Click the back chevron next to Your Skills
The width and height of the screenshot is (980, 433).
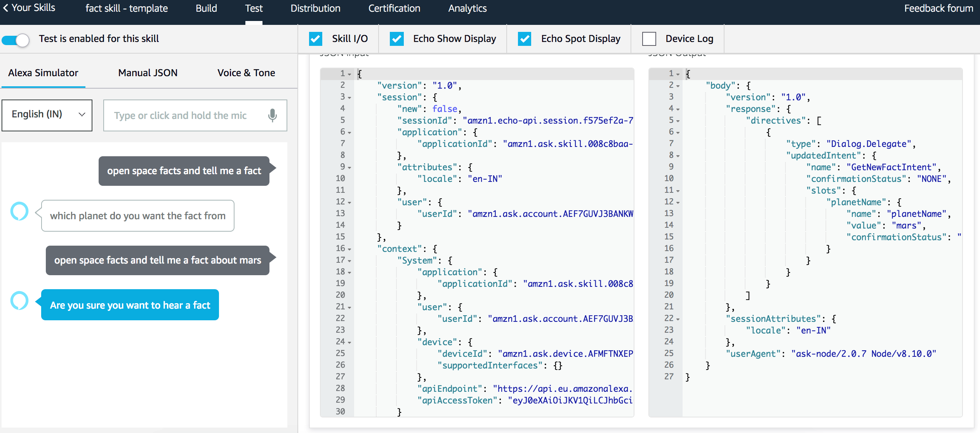click(x=5, y=7)
